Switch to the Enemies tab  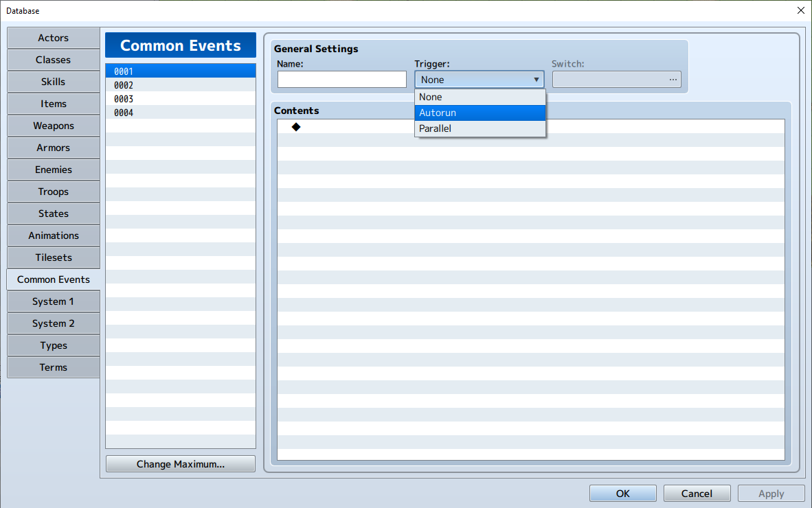[x=54, y=170]
